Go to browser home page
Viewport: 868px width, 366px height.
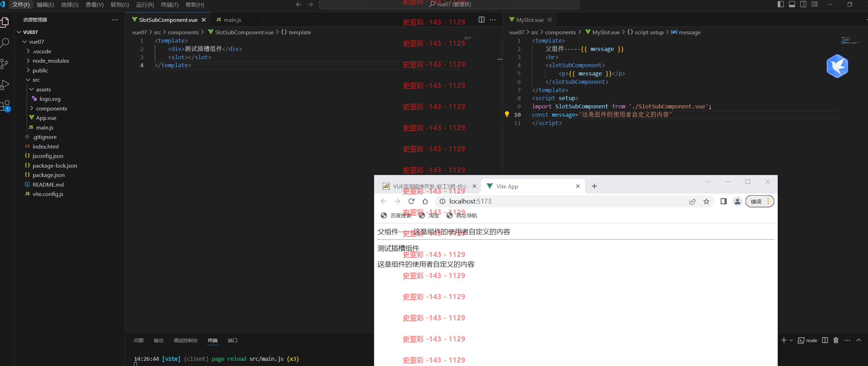pos(425,201)
